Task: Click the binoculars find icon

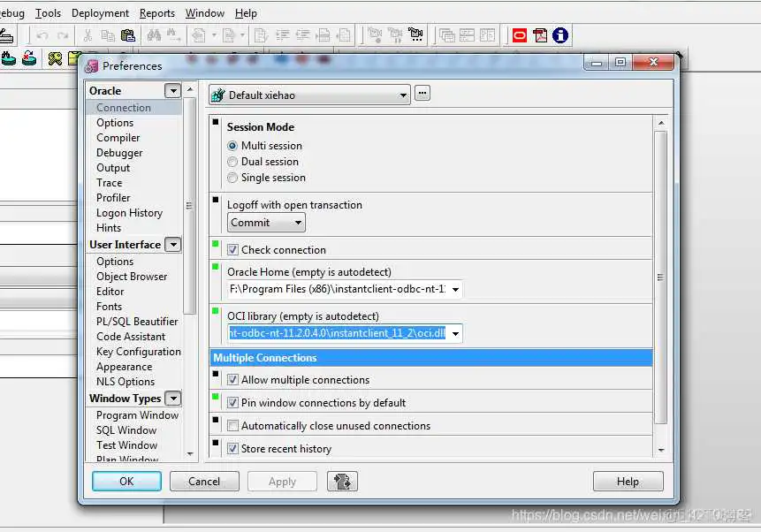Action: 155,35
